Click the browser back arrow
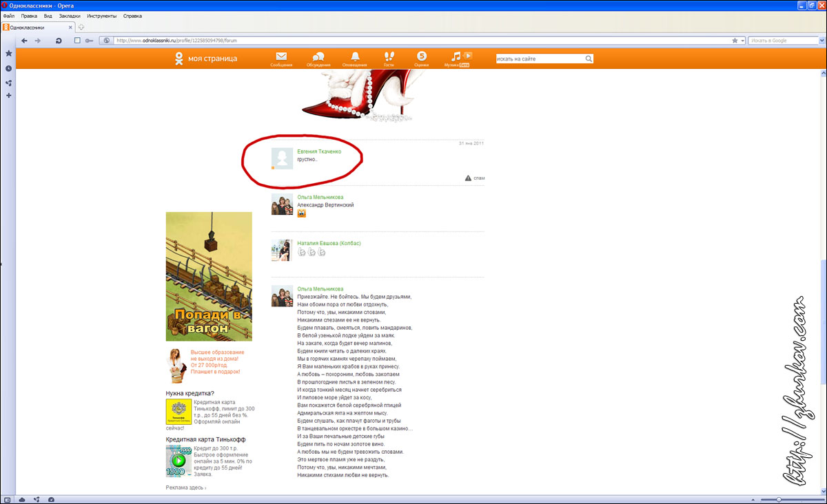The width and height of the screenshot is (827, 504). (25, 41)
